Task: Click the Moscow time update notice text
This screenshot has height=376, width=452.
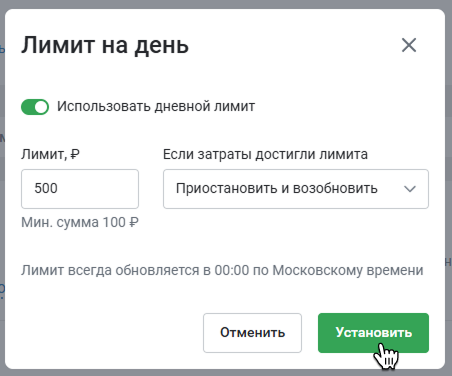Action: coord(222,270)
